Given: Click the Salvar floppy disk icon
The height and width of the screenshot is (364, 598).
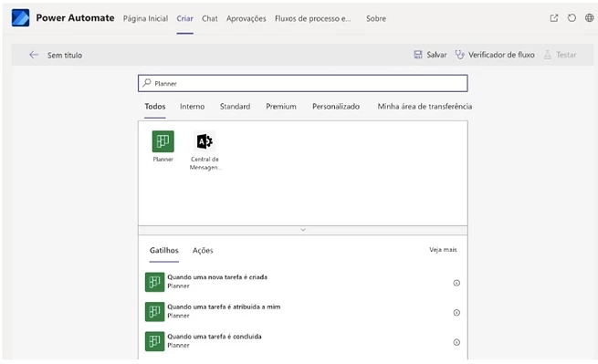Looking at the screenshot, I should coord(418,55).
